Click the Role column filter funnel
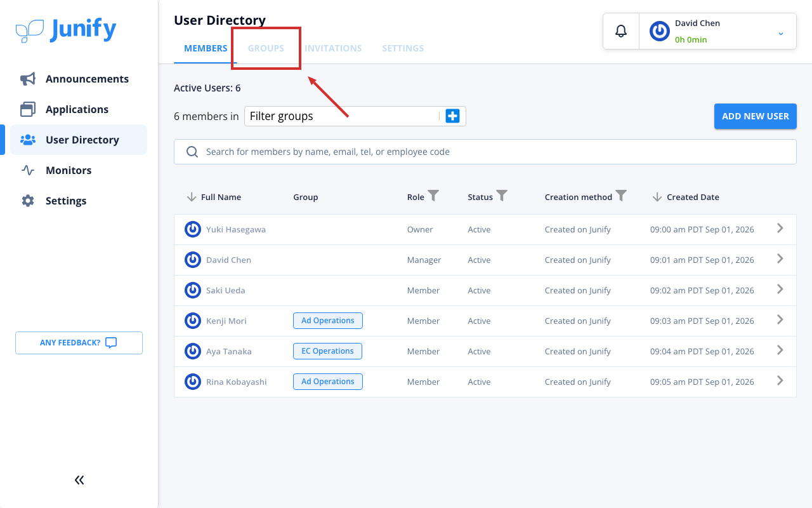The width and height of the screenshot is (812, 508). pyautogui.click(x=433, y=196)
